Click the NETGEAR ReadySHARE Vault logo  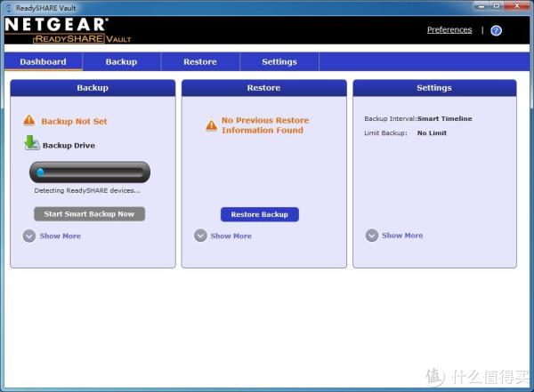(68, 30)
